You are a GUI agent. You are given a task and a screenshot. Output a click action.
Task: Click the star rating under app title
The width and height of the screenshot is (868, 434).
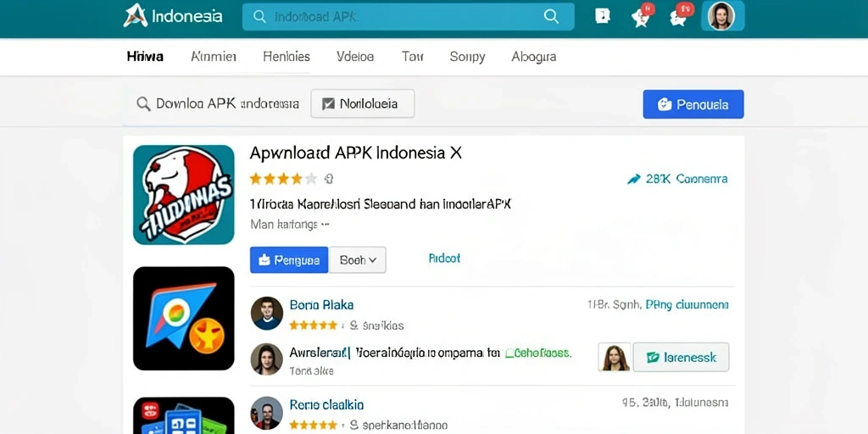point(283,179)
